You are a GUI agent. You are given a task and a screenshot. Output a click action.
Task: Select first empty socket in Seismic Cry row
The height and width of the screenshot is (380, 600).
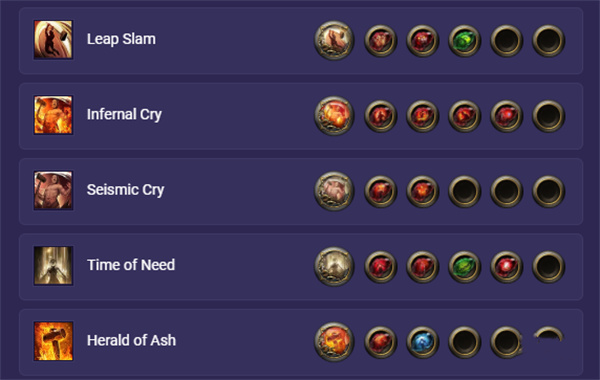(464, 191)
